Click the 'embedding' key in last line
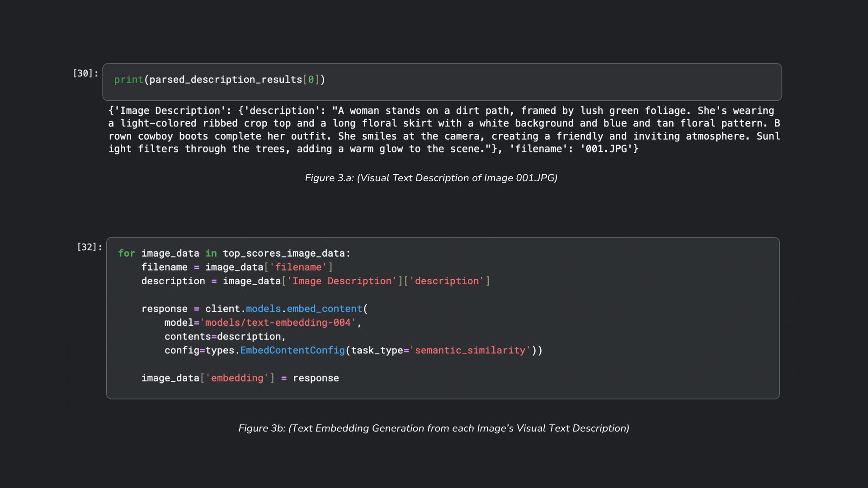This screenshot has height=488, width=868. (237, 378)
